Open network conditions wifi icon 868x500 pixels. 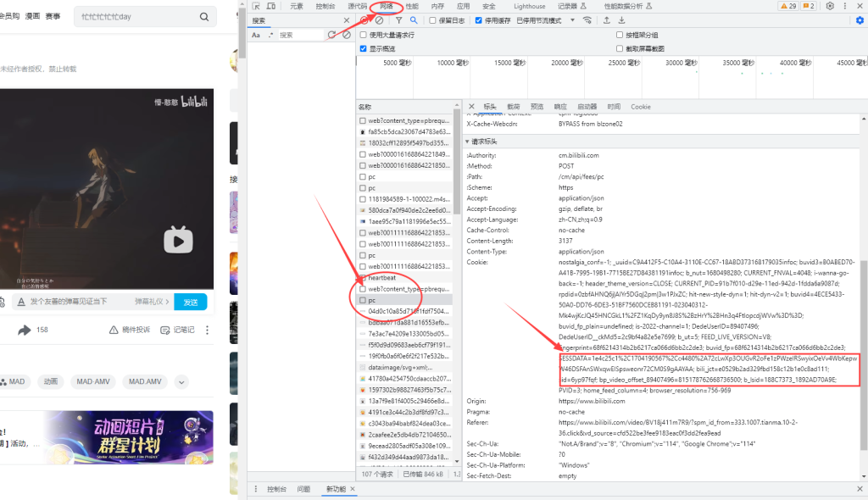tap(587, 20)
